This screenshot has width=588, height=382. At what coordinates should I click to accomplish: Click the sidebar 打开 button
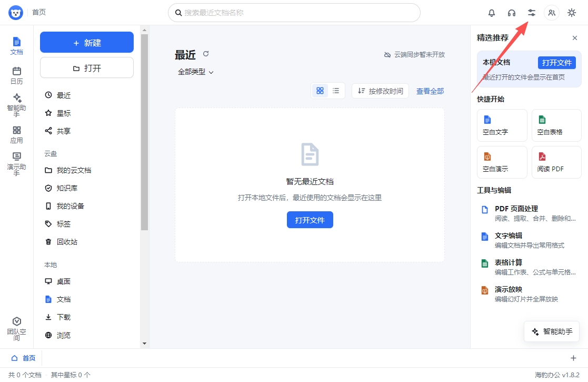(x=87, y=68)
